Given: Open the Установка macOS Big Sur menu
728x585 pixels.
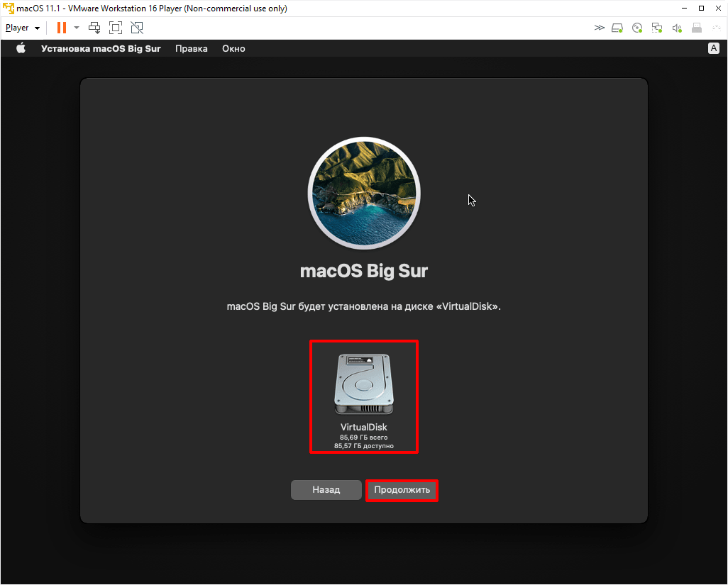Looking at the screenshot, I should 101,49.
